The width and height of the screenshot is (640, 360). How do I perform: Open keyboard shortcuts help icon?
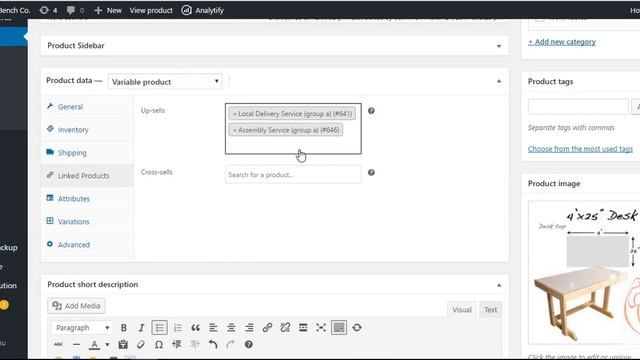[249, 344]
